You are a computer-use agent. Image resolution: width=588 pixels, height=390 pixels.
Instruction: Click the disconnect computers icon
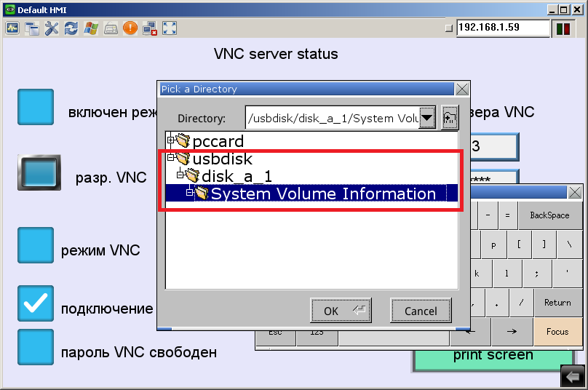150,28
